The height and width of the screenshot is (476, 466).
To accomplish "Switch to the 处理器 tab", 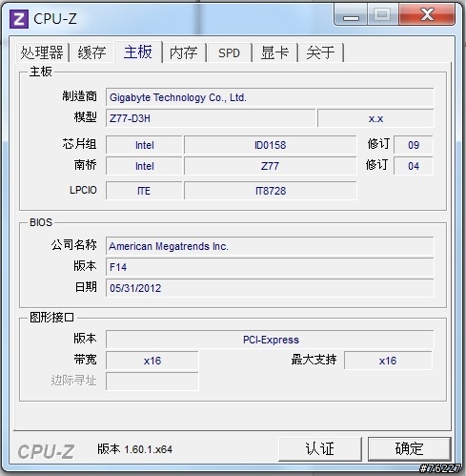I will pos(42,52).
